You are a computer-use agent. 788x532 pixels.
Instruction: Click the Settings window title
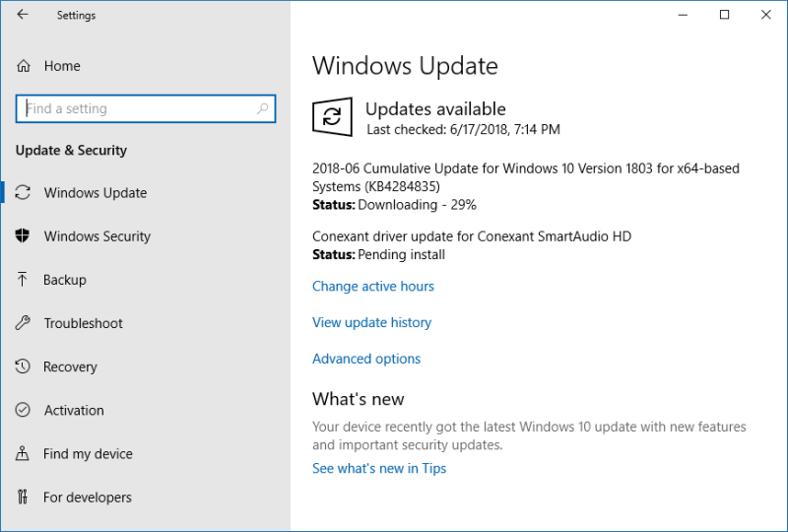[x=77, y=15]
